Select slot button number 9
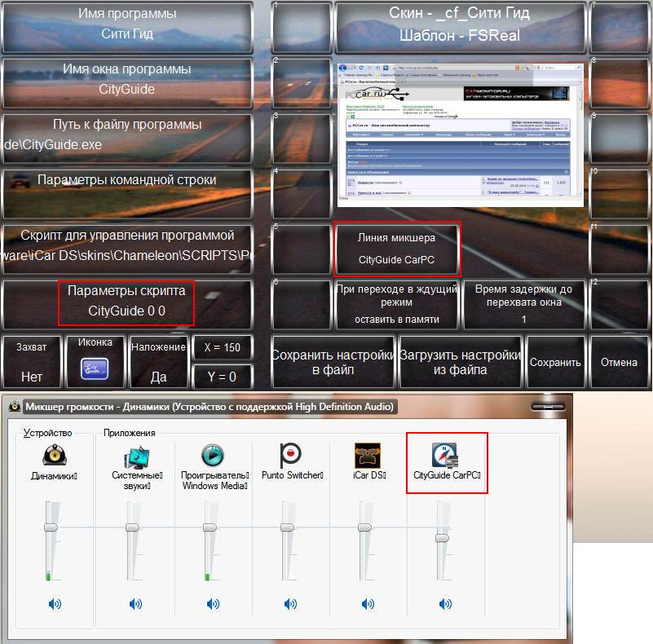Image resolution: width=653 pixels, height=644 pixels. pos(619,139)
